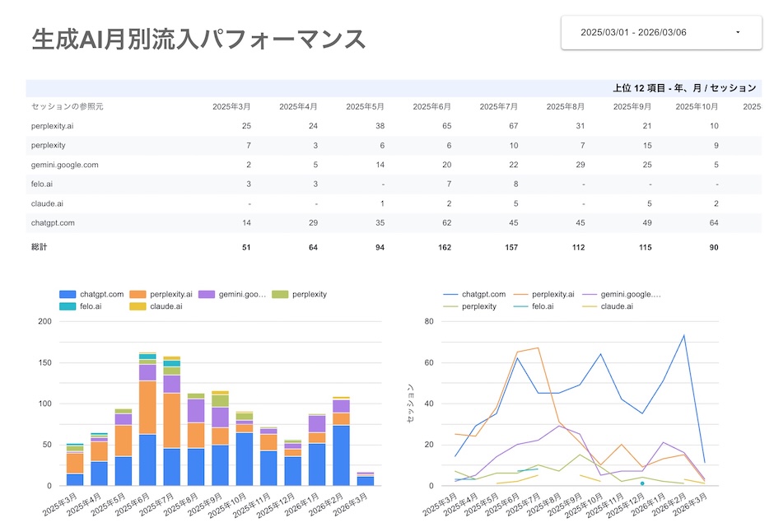
Task: Click the perplexity.ai orange legend swatch in bar chart
Action: 138,294
